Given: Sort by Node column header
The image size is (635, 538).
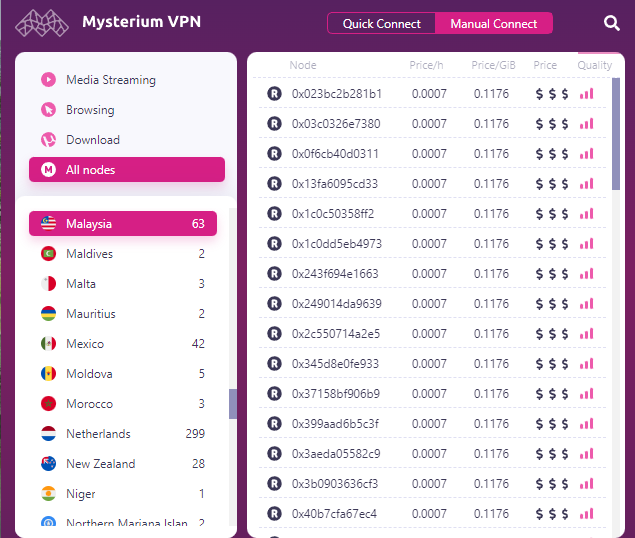Looking at the screenshot, I should [303, 65].
